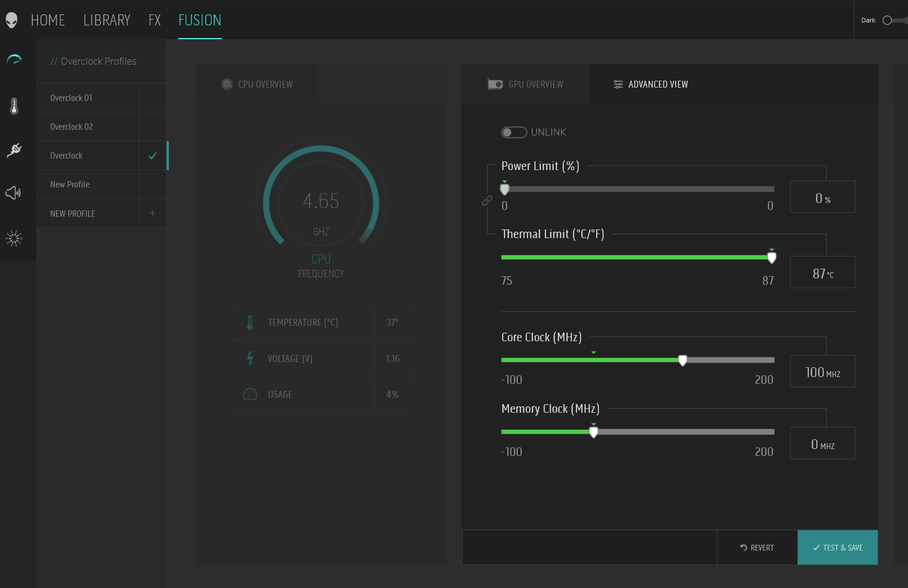The width and height of the screenshot is (908, 588).
Task: Click the Core Clock (MHz) label
Action: click(541, 337)
